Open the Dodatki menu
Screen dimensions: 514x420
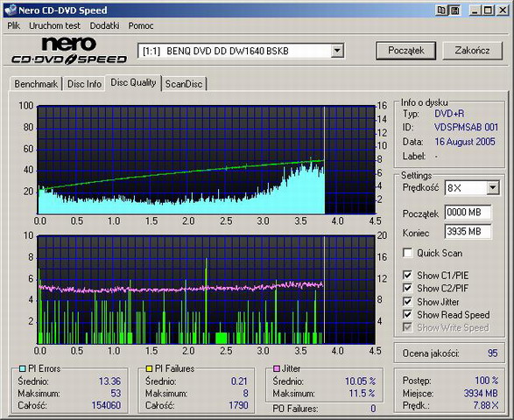(x=104, y=25)
